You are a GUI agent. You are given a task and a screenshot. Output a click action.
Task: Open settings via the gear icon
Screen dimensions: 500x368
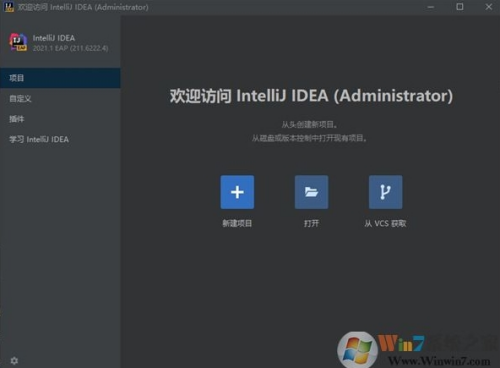pyautogui.click(x=14, y=360)
